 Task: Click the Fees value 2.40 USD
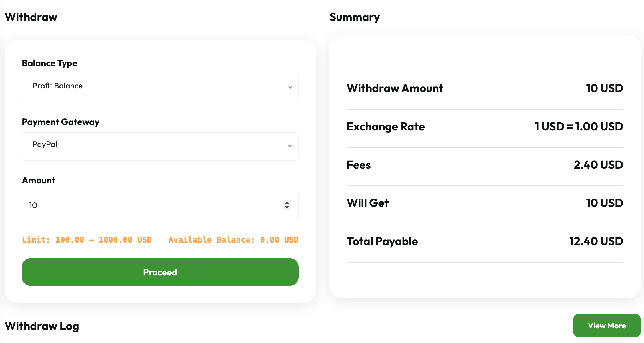click(x=598, y=165)
